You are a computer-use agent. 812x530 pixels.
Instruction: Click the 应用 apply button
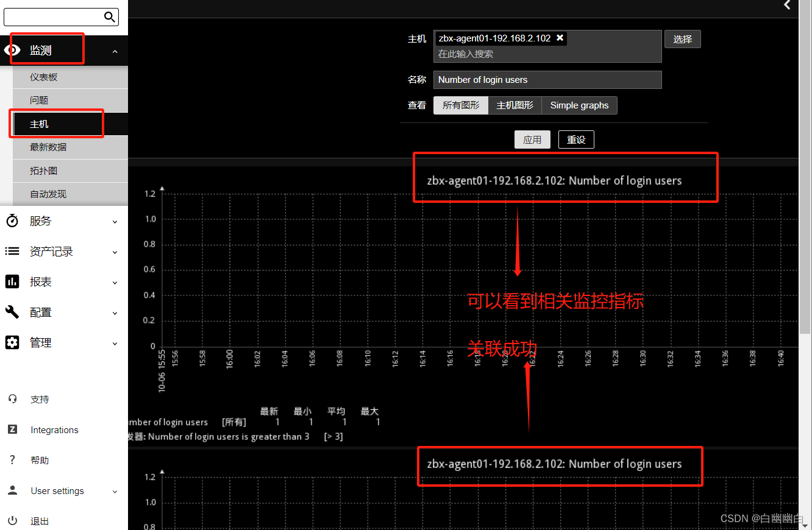point(532,140)
